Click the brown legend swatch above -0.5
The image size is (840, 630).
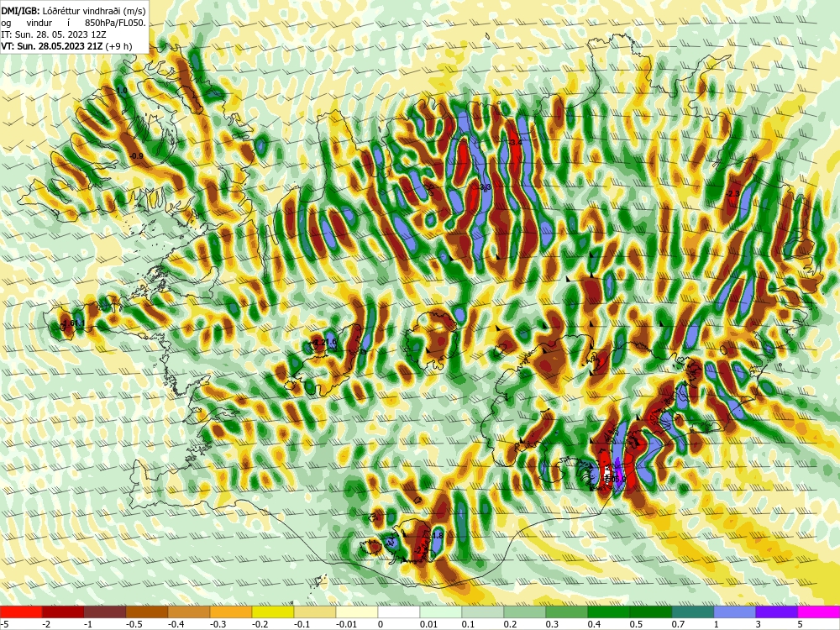coord(147,612)
